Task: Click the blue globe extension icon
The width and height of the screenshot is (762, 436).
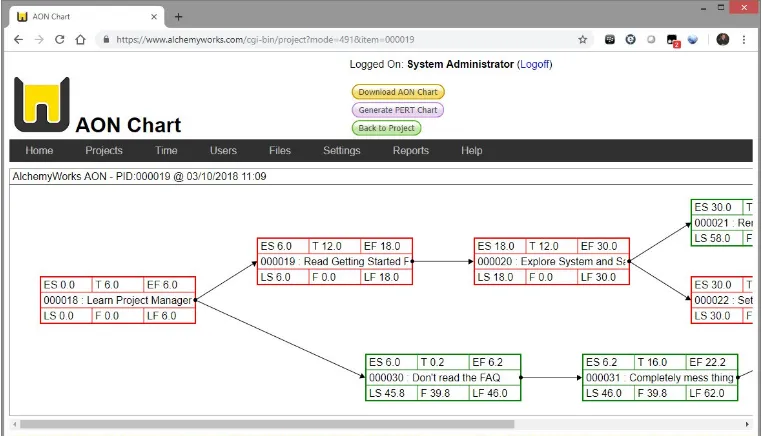Action: (693, 40)
